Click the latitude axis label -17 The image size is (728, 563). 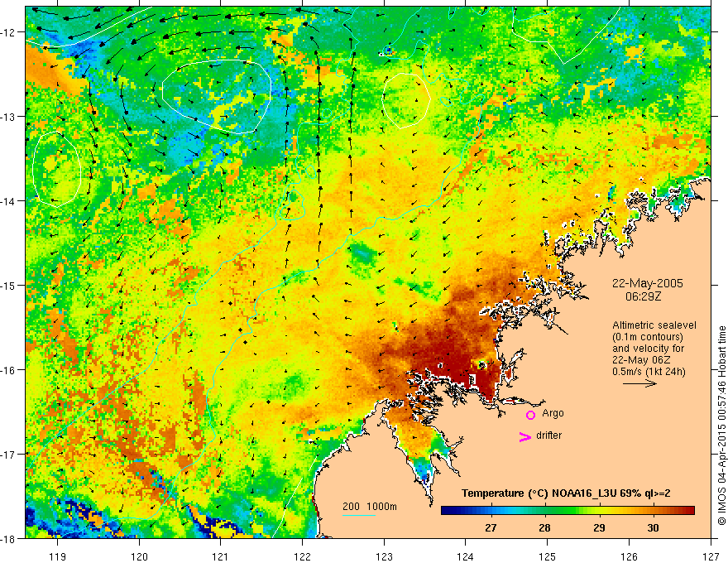point(9,454)
